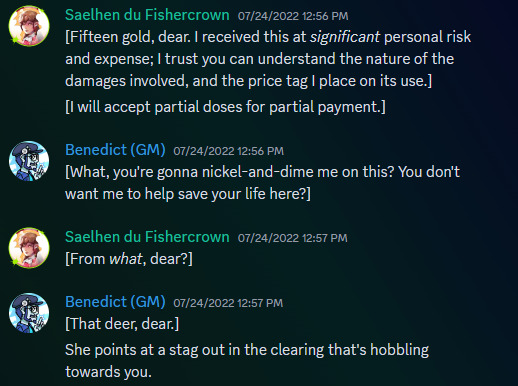Select the 'I will accept partial doses' message
Screen dimensions: 518x386
click(225, 107)
